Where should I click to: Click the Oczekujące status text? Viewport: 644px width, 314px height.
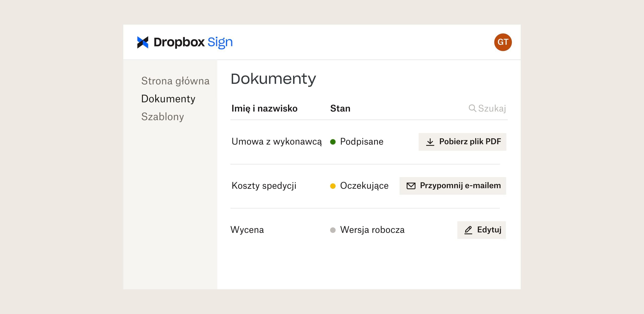[364, 186]
